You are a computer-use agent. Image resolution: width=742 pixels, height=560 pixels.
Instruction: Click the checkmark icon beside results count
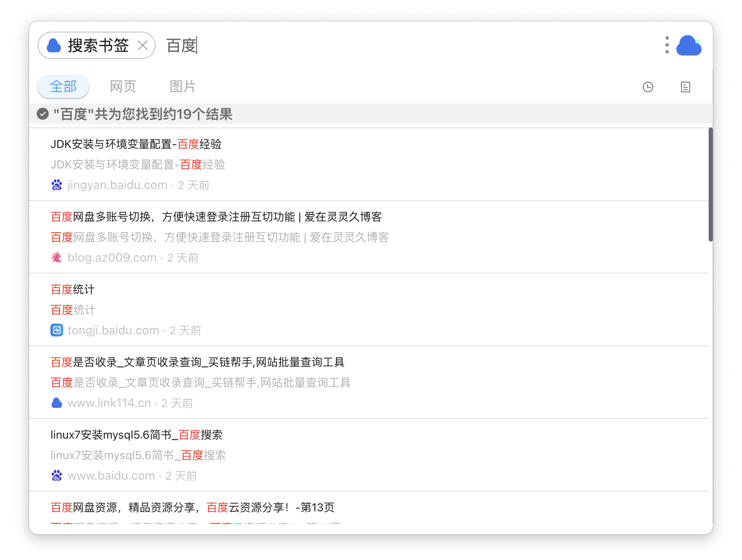(x=43, y=114)
